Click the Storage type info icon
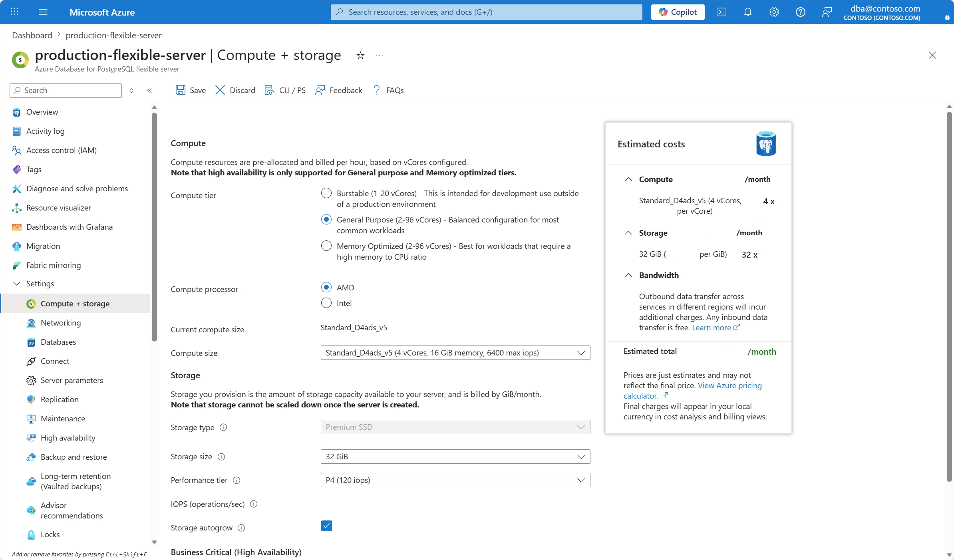This screenshot has width=954, height=560. [223, 427]
